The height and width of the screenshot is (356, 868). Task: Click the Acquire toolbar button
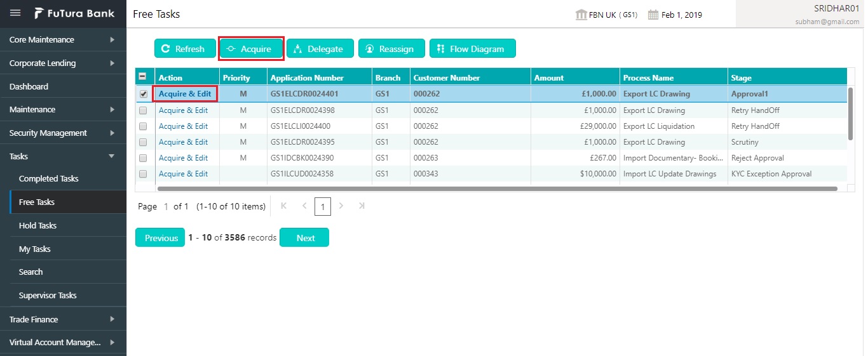point(251,49)
